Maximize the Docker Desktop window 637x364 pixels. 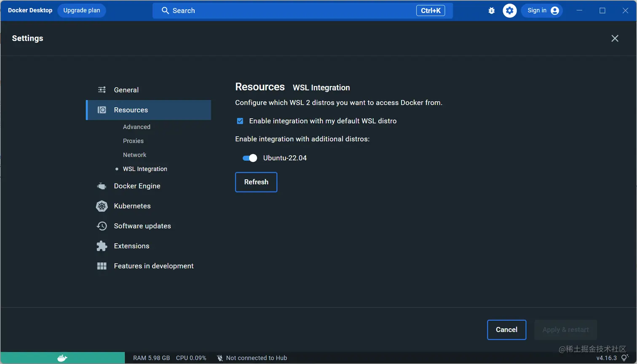pos(602,11)
